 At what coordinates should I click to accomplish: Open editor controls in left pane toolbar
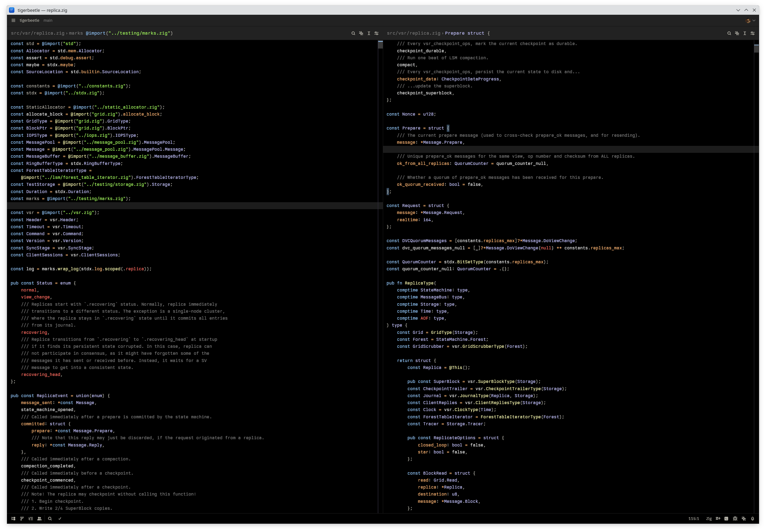(x=376, y=33)
